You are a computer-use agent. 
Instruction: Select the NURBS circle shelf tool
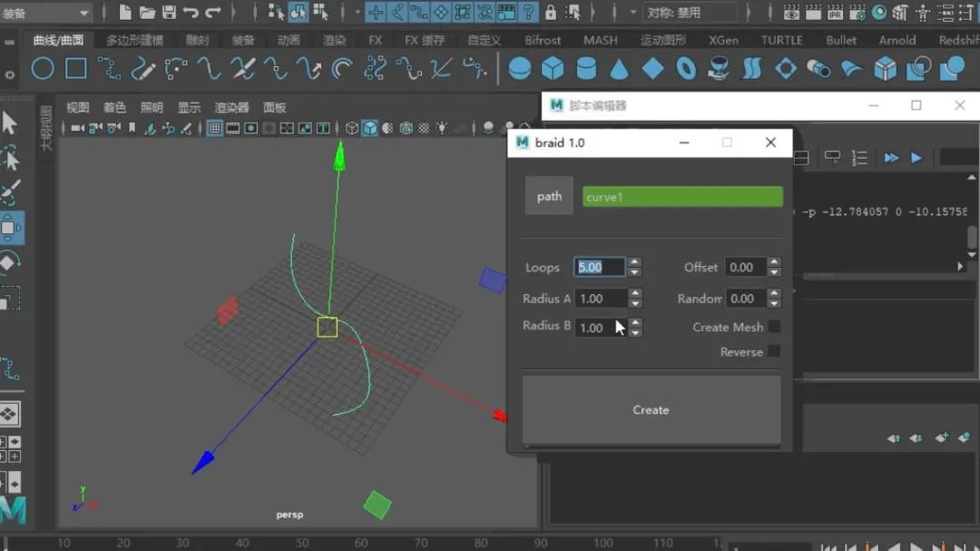click(x=43, y=68)
